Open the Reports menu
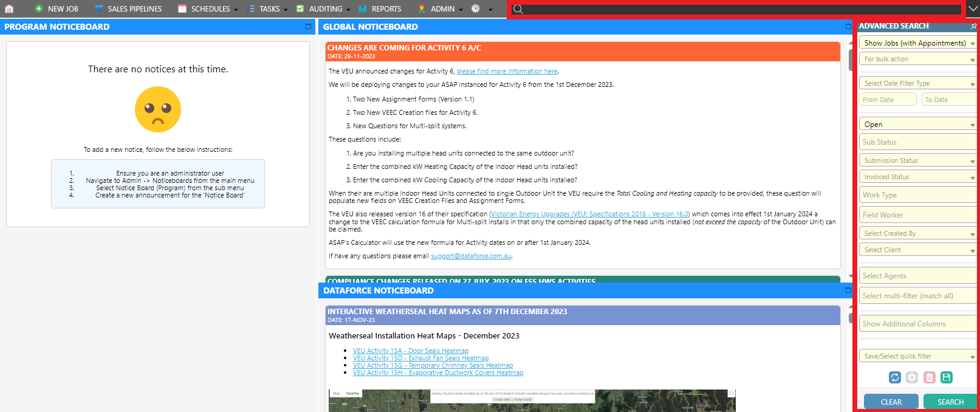The width and height of the screenshot is (980, 412). pos(380,9)
